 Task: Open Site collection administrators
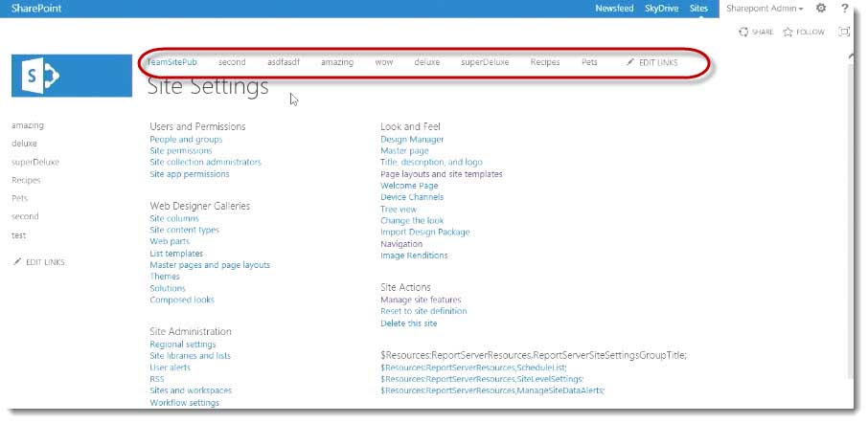pos(205,162)
